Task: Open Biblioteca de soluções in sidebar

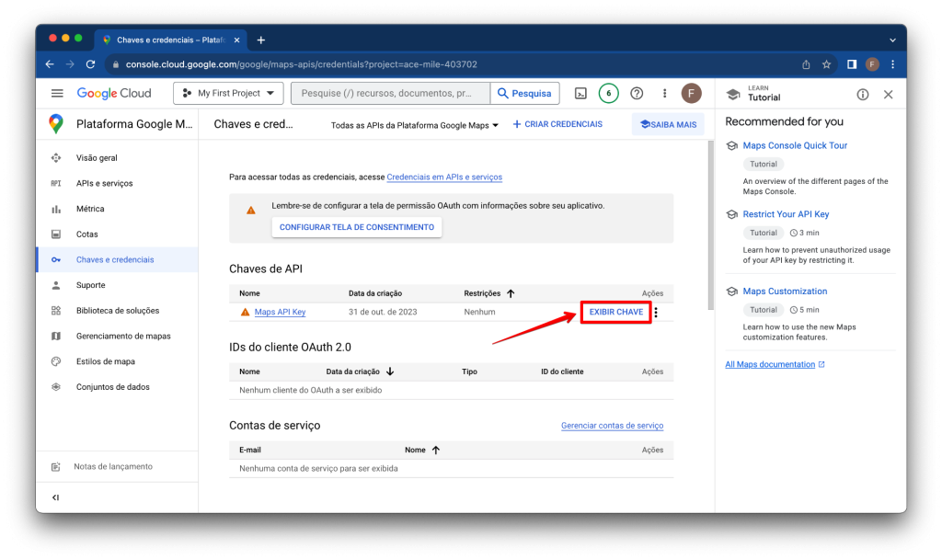Action: click(x=118, y=311)
